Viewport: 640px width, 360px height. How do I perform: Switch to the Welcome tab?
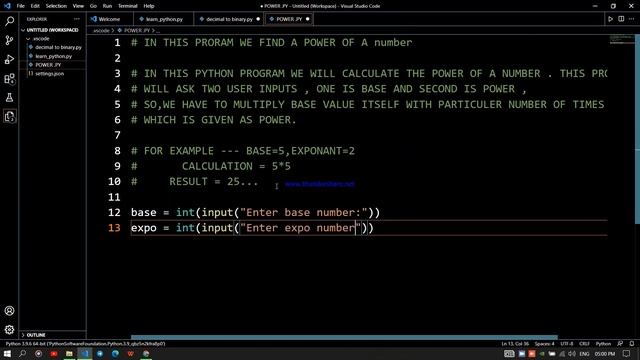(109, 19)
